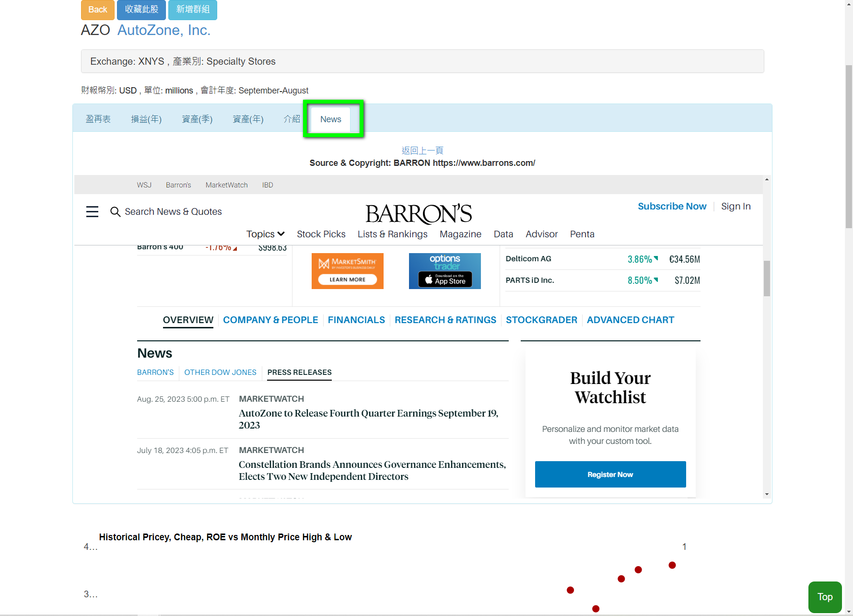Click the green Top button
The height and width of the screenshot is (616, 853).
point(825,597)
